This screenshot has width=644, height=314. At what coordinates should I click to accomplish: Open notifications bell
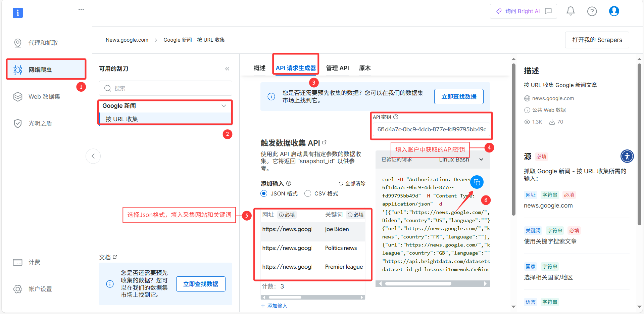571,11
